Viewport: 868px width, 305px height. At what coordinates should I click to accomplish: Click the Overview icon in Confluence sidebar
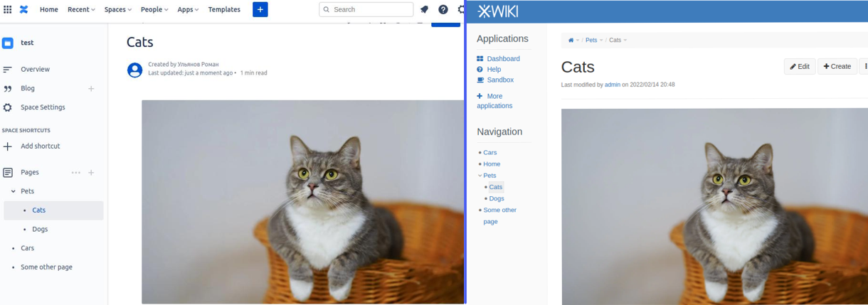tap(8, 69)
